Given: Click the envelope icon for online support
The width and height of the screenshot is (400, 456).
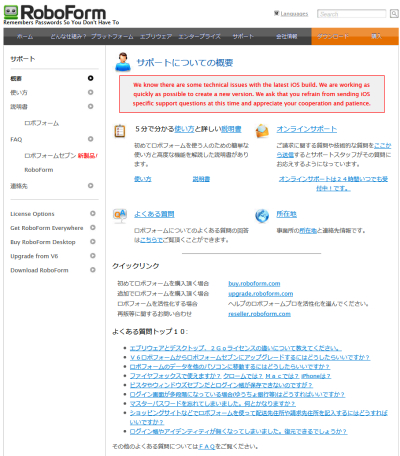Looking at the screenshot, I should [262, 131].
